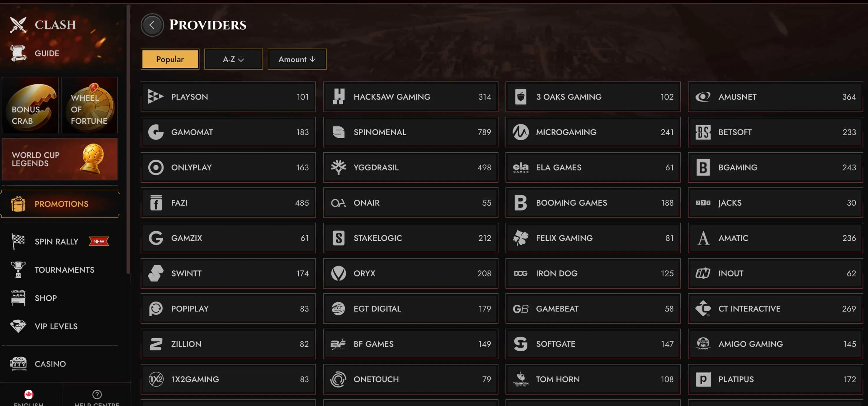Open the Spinomenal provider with 789 games
868x406 pixels.
click(410, 132)
